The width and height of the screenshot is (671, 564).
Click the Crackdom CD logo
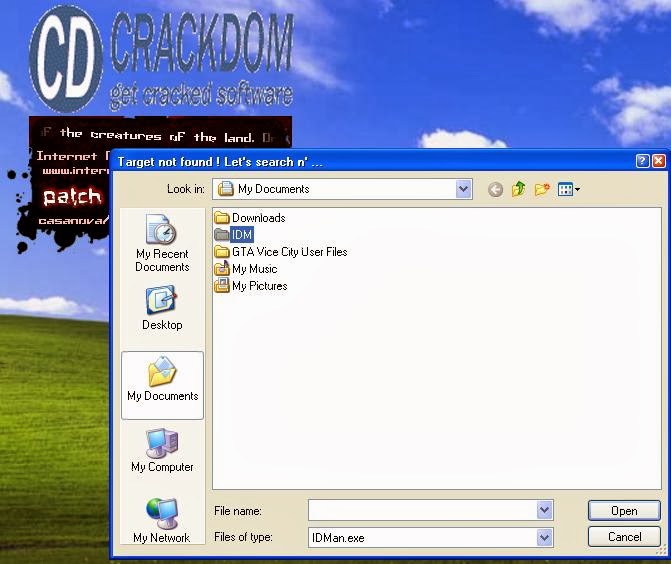(x=66, y=58)
